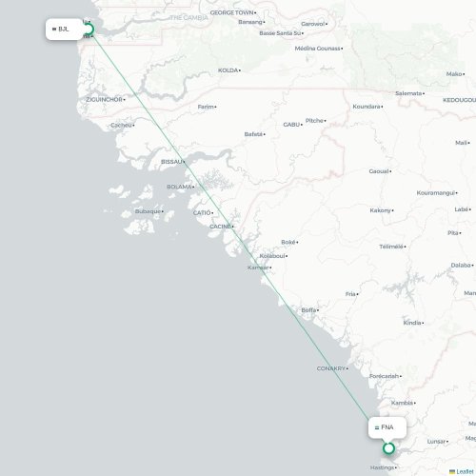Select the Bubaque island label
The width and height of the screenshot is (476, 476).
coord(148,211)
